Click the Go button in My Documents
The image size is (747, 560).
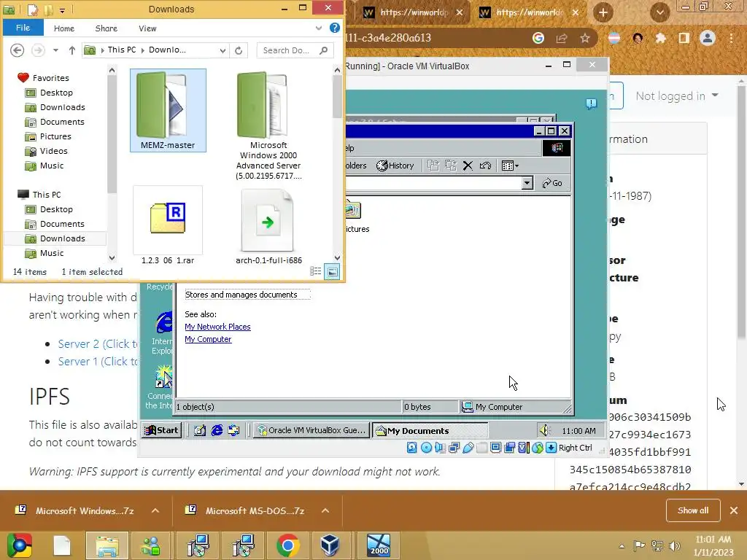coord(553,183)
